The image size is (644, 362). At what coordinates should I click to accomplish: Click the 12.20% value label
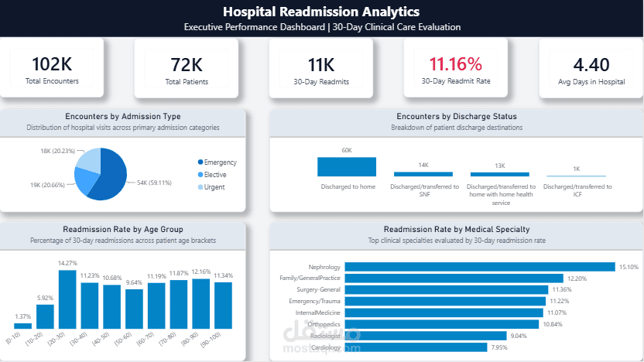[577, 278]
